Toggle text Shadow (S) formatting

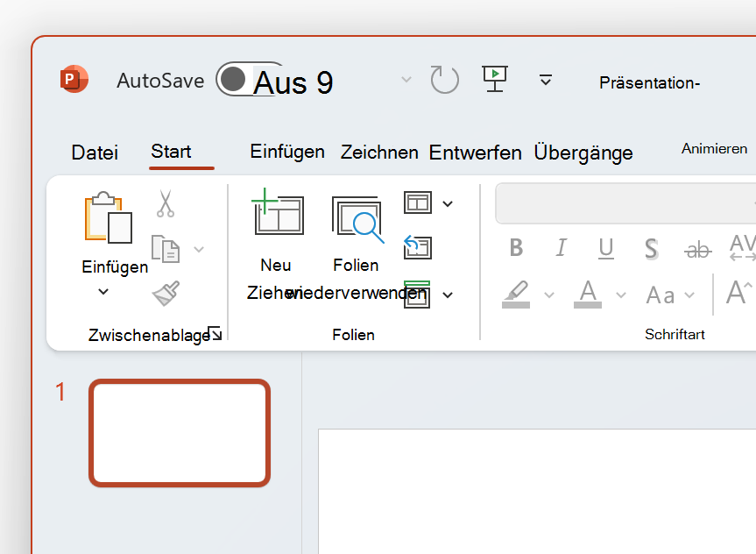pyautogui.click(x=652, y=249)
